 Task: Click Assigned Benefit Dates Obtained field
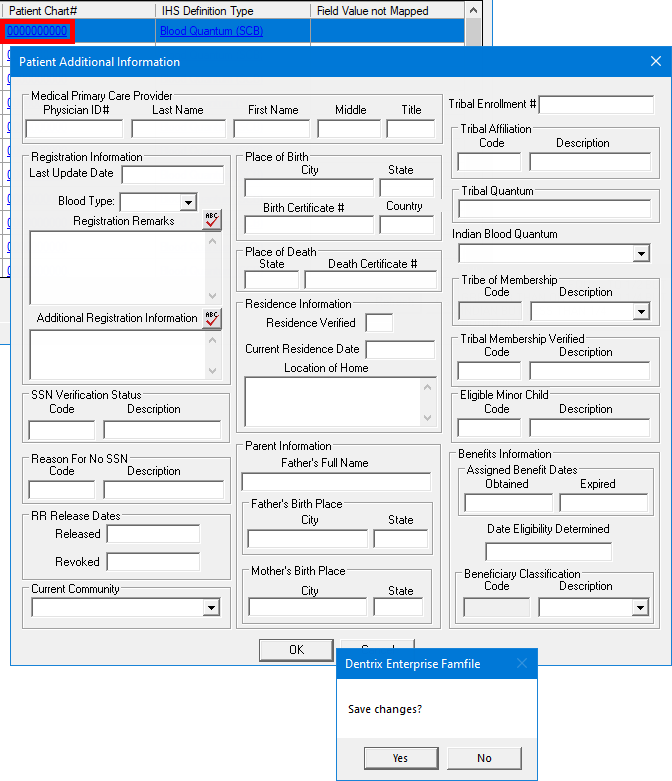(x=508, y=503)
